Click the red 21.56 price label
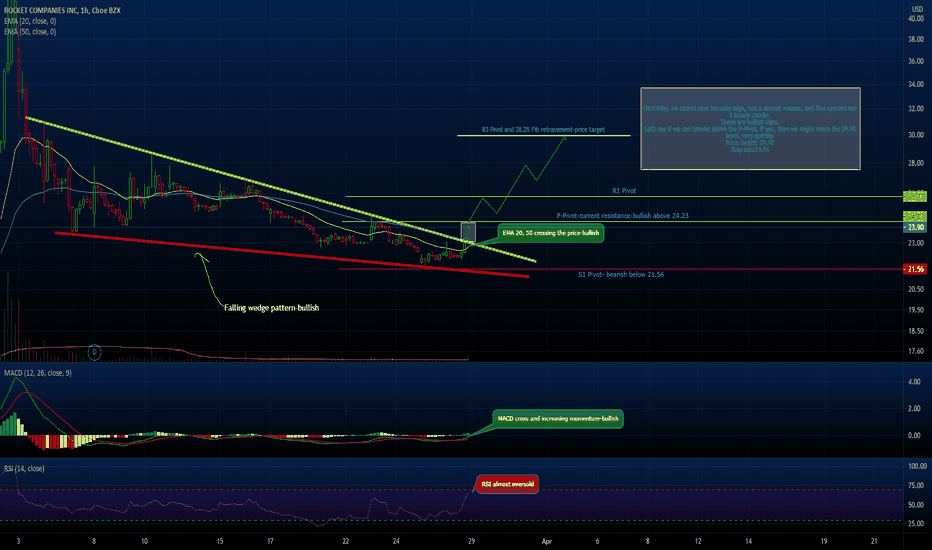 coord(916,269)
